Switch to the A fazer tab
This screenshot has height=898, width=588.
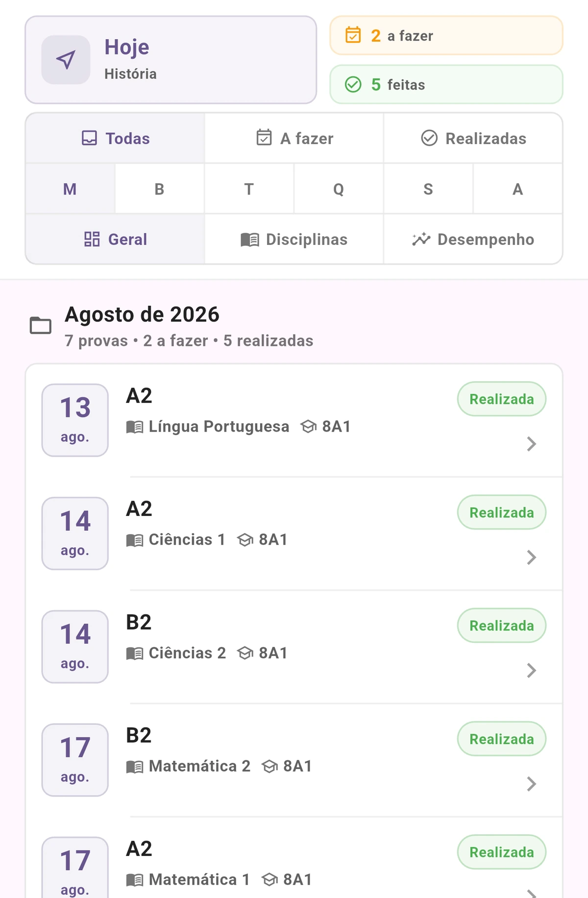294,138
